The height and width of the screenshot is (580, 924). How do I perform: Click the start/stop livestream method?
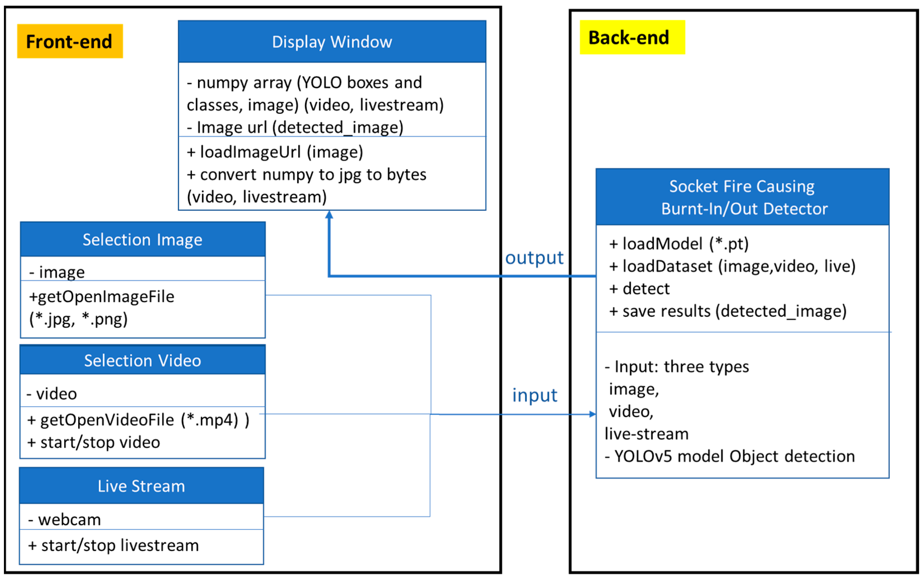114,545
